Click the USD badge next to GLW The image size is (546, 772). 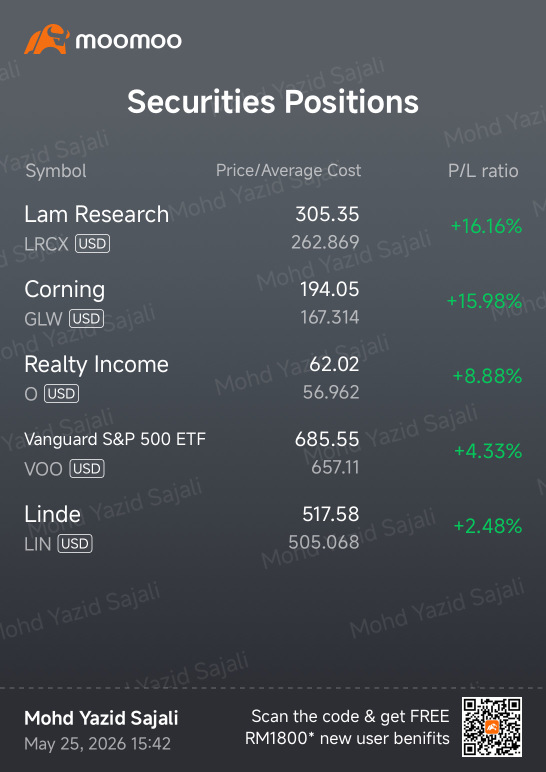pyautogui.click(x=87, y=319)
